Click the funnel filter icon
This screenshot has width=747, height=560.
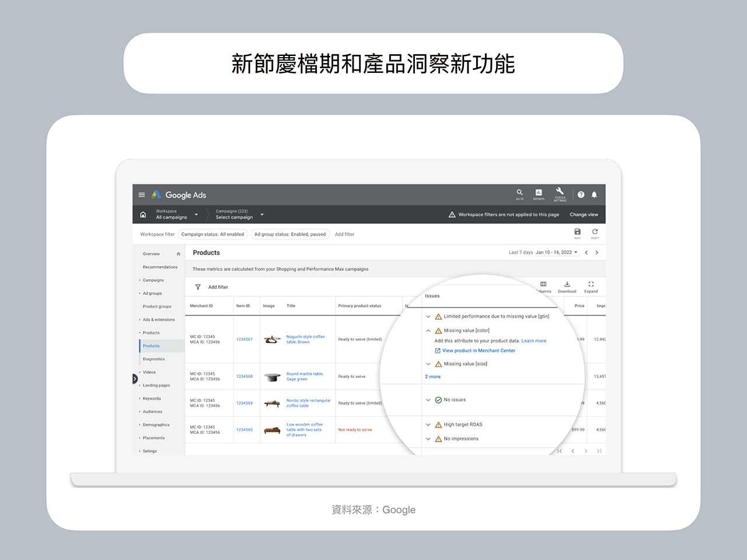tap(198, 287)
